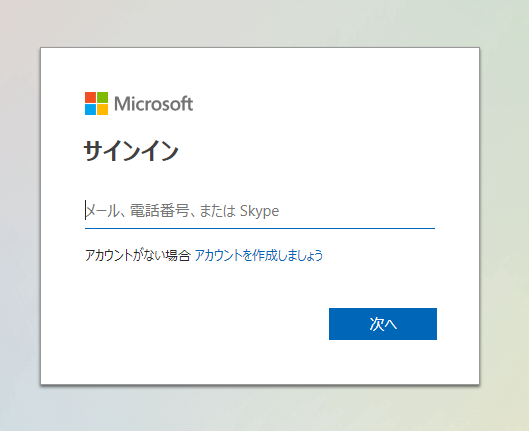
Task: Click the red square of the Microsoft logo
Action: coord(90,97)
